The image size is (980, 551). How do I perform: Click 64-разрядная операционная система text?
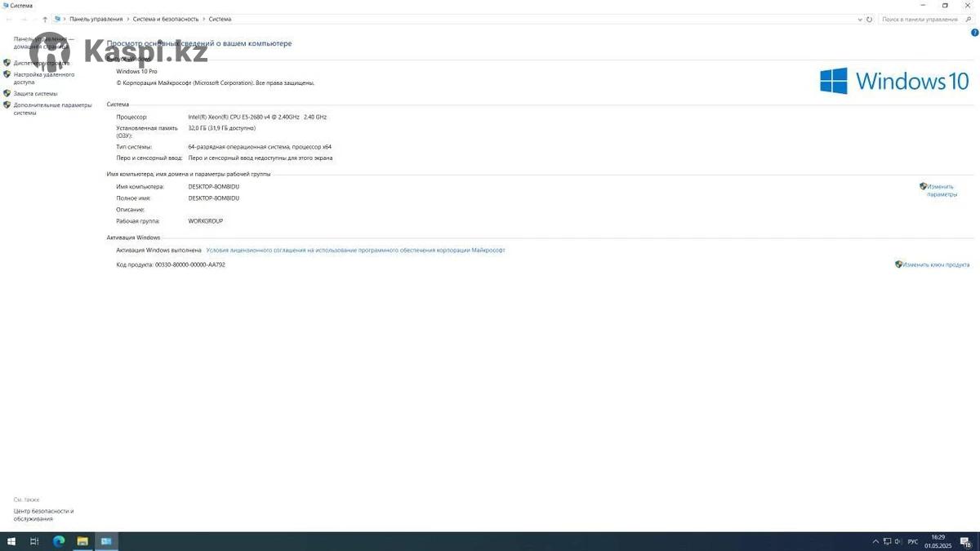pos(260,147)
